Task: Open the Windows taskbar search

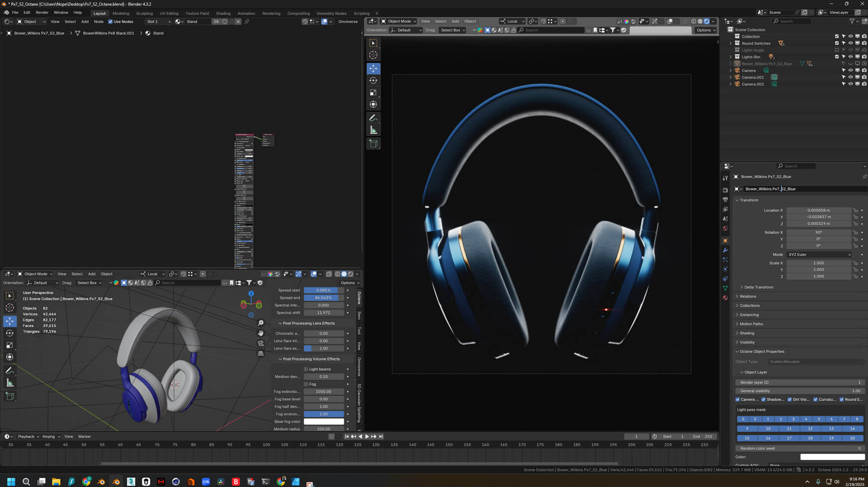Action: (x=26, y=482)
